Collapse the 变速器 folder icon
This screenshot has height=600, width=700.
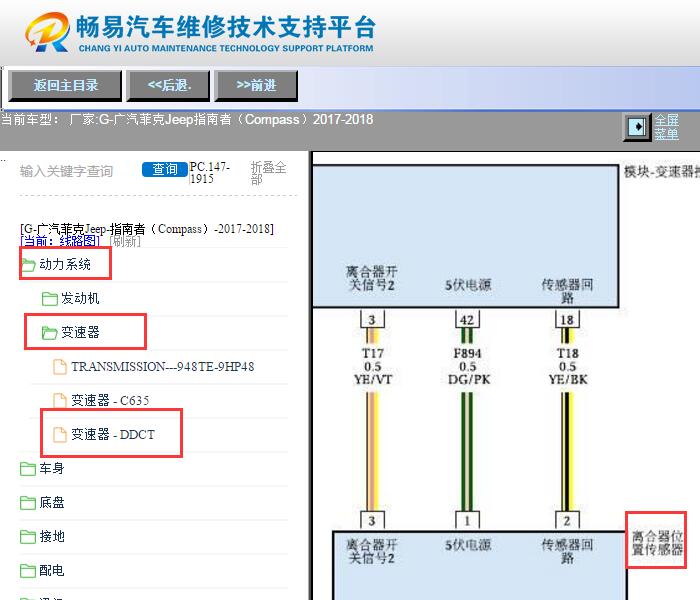click(50, 333)
